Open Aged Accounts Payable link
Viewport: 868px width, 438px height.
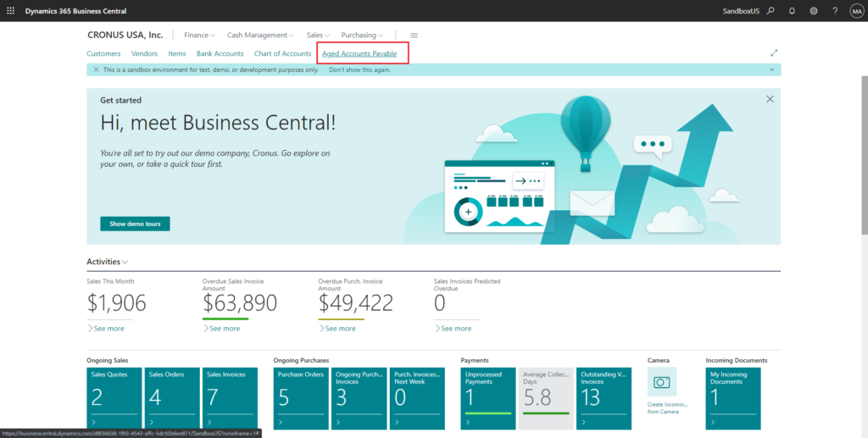[x=359, y=53]
